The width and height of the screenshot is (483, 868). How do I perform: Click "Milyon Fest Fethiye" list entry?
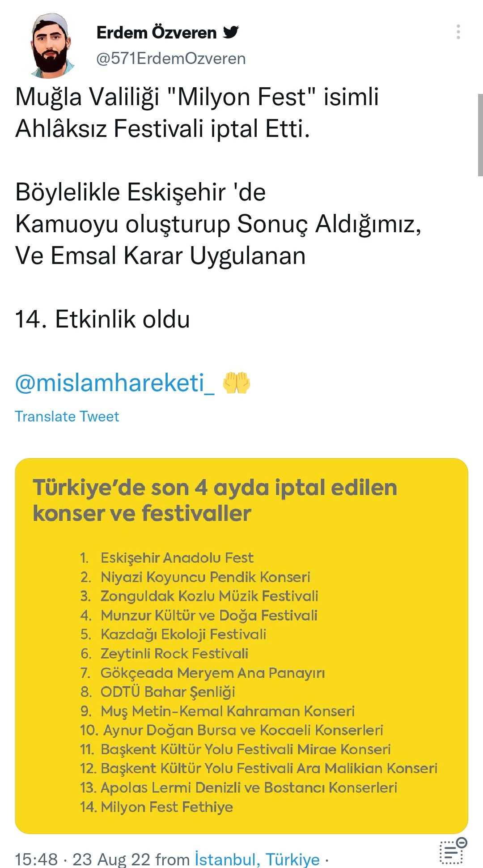[166, 807]
